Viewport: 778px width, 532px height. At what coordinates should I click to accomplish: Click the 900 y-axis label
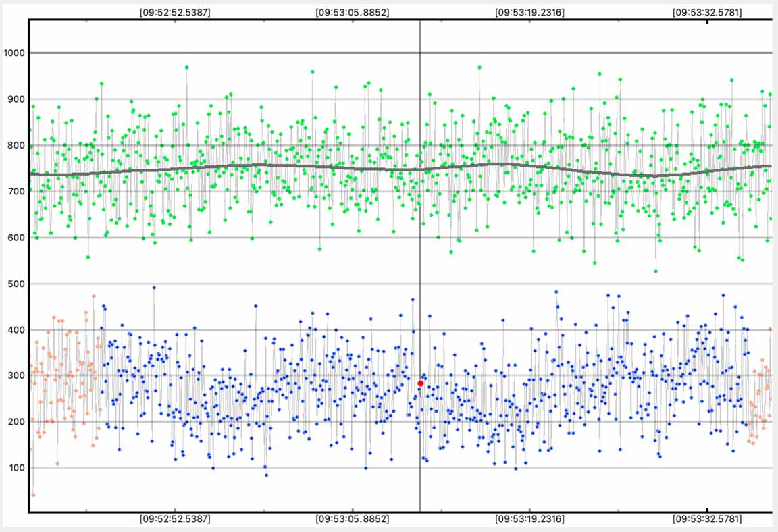(x=14, y=99)
